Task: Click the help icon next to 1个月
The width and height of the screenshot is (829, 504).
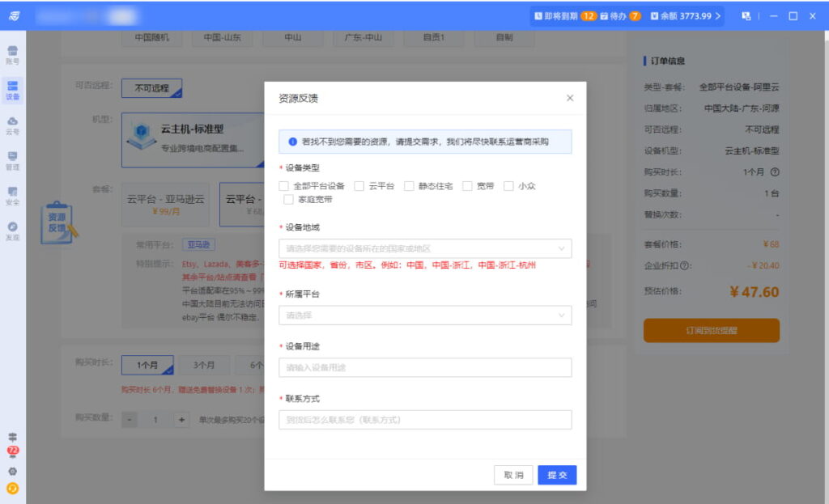Action: point(775,172)
